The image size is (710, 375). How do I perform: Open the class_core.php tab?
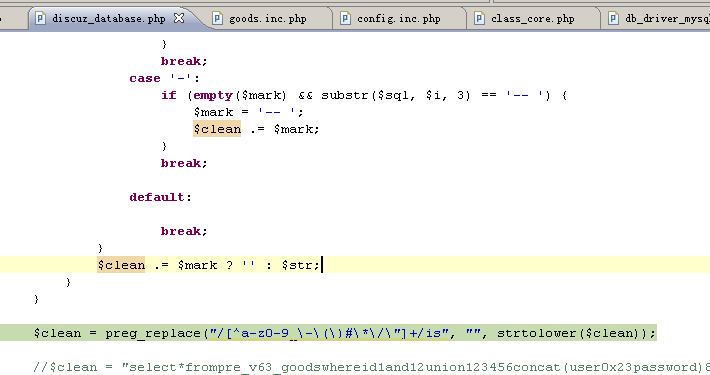(532, 19)
